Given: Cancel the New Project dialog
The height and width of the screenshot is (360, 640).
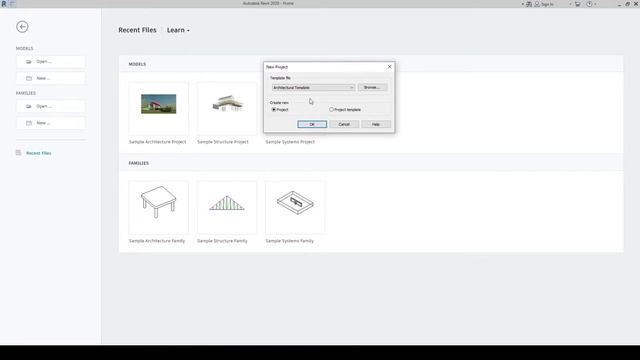Looking at the screenshot, I should (x=344, y=124).
